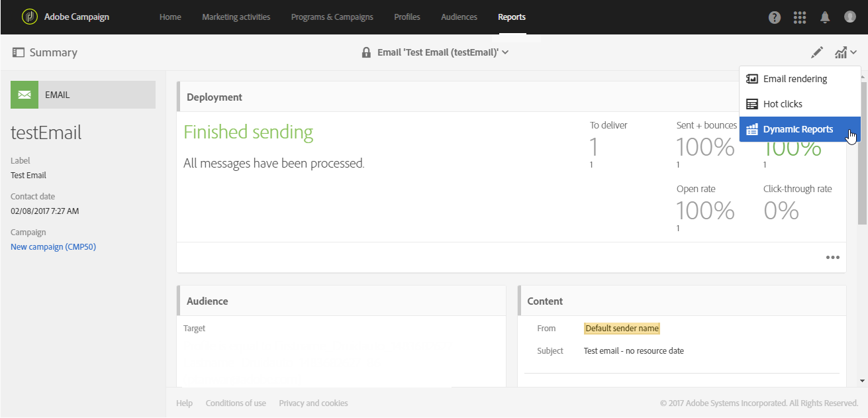Click the 'Finished sending' status text

tap(248, 132)
